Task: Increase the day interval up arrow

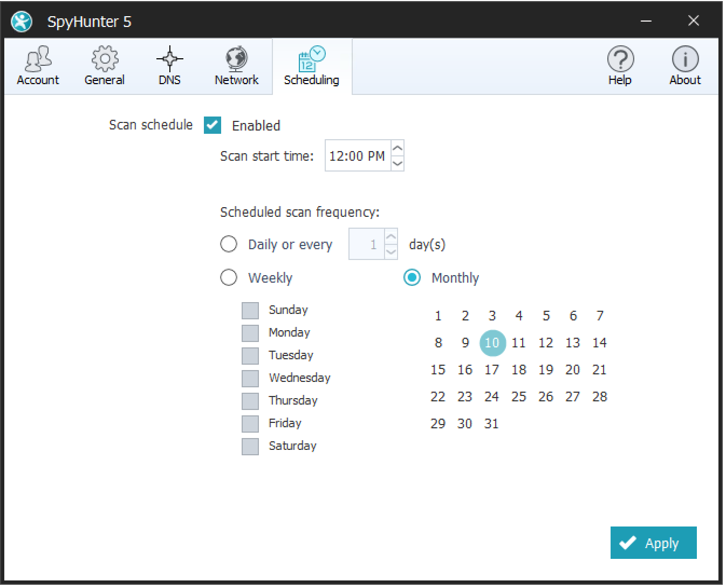Action: coord(391,237)
